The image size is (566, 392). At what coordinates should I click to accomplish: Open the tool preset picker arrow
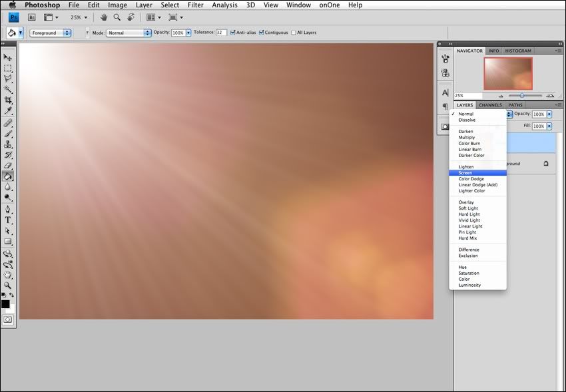click(21, 33)
